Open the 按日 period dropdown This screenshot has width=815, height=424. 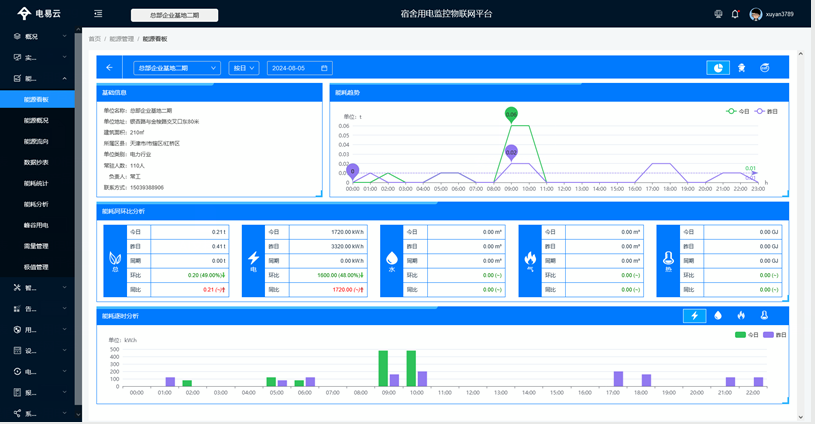coord(244,68)
